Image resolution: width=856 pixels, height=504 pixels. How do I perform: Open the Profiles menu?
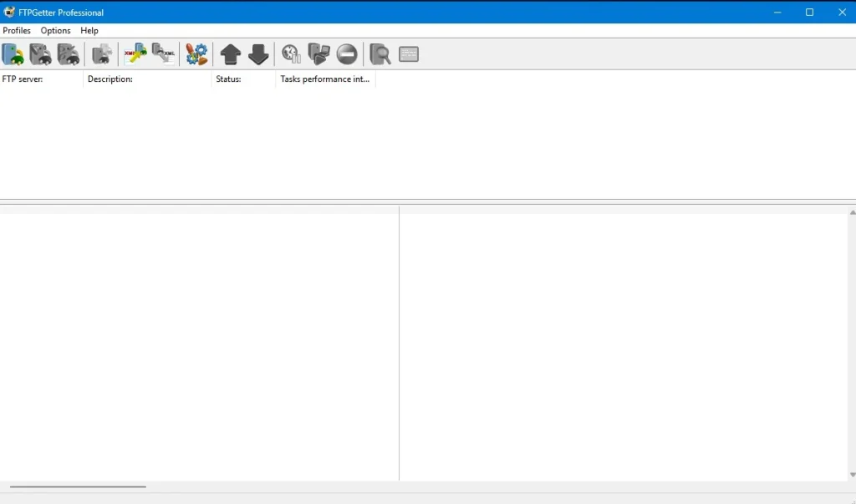(17, 31)
